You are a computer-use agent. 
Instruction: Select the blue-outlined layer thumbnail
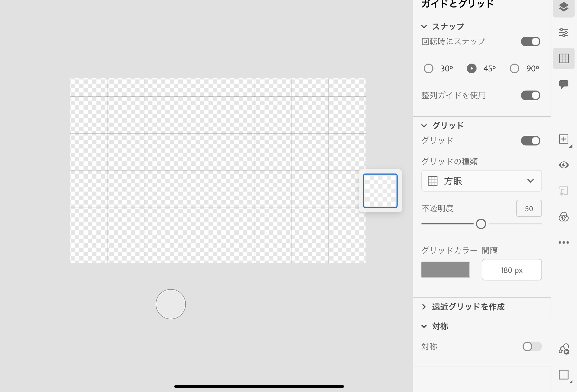pyautogui.click(x=380, y=191)
